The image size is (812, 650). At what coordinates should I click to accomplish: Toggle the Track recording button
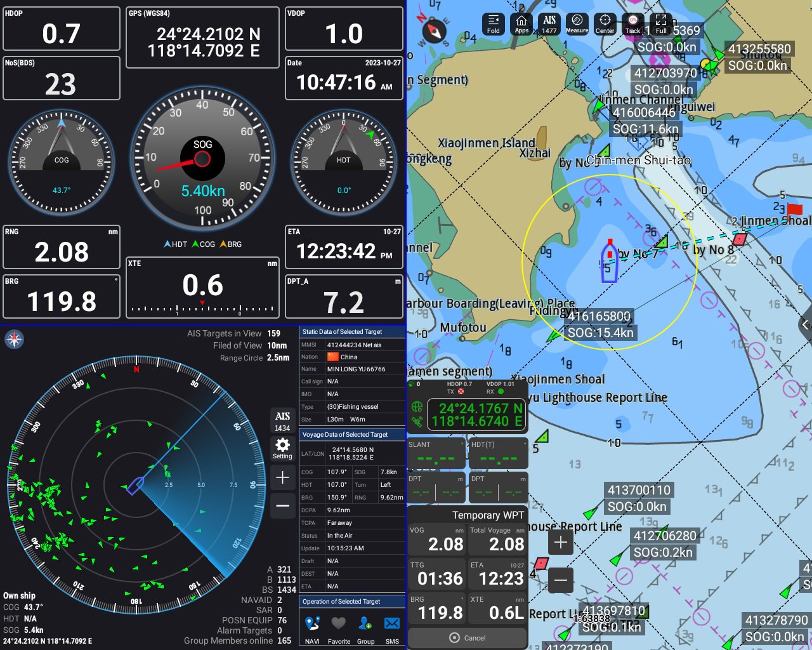(633, 24)
